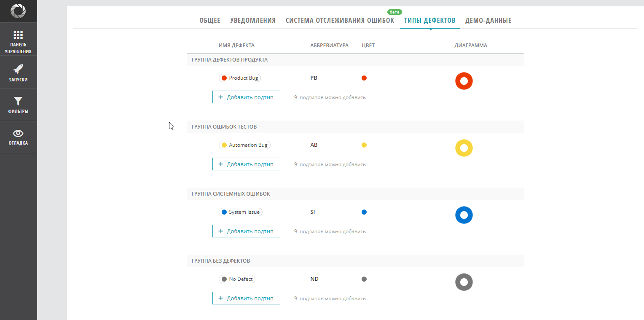Viewport: 644px width, 320px height.
Task: Switch to the Общее settings tab
Action: pyautogui.click(x=209, y=20)
